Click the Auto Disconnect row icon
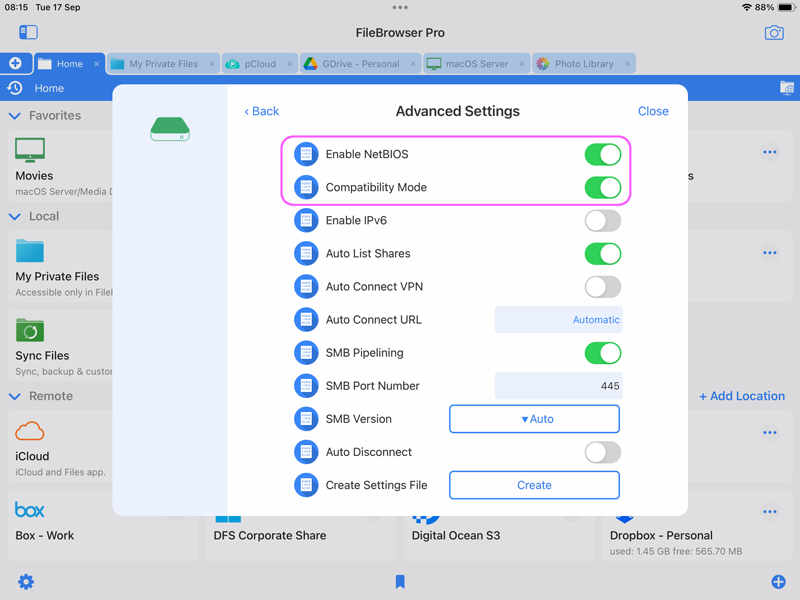 (x=306, y=452)
